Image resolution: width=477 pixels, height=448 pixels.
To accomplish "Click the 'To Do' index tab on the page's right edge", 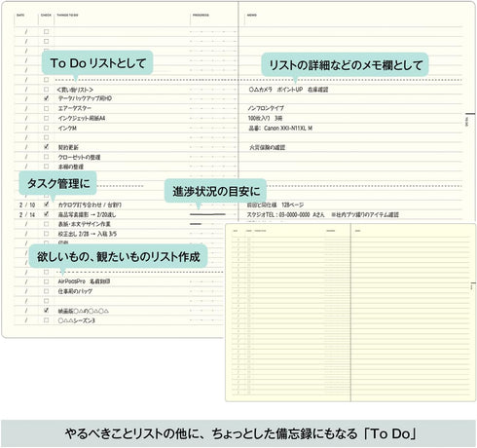I will pos(467,121).
